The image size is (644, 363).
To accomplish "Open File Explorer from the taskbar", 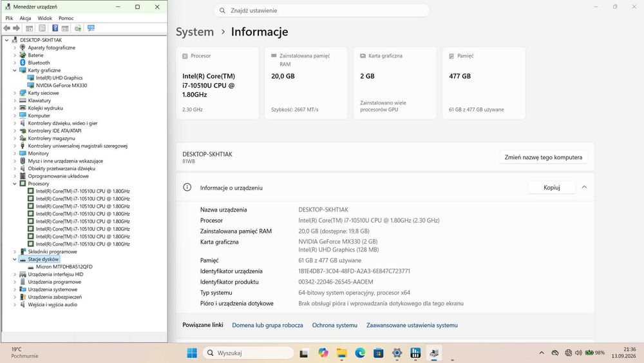I will click(x=342, y=353).
